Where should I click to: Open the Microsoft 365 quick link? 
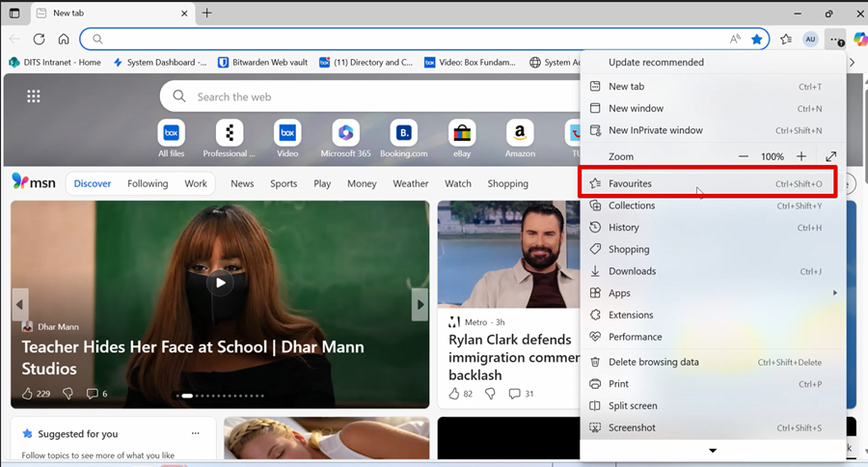click(x=345, y=133)
